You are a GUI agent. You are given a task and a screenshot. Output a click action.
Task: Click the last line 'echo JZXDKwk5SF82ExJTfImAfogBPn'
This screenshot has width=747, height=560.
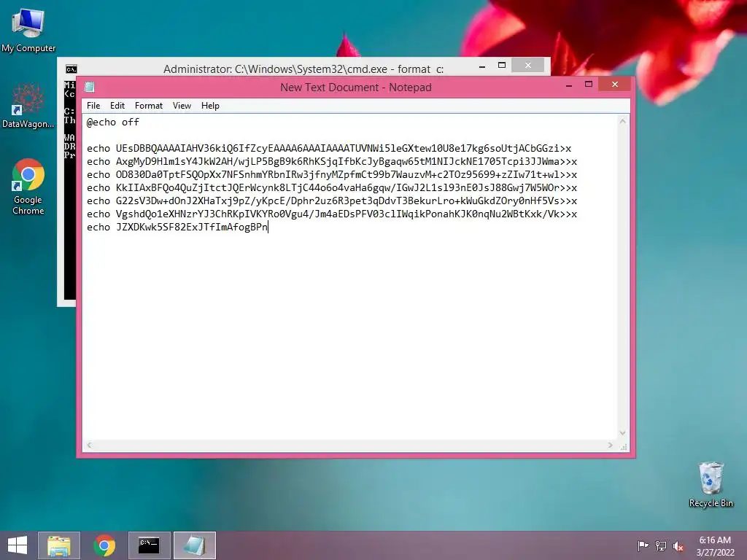pyautogui.click(x=177, y=227)
